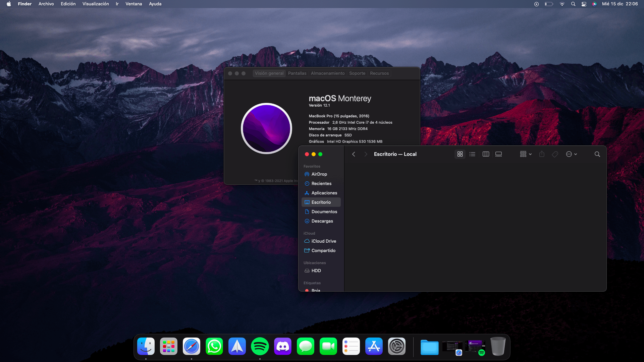Click the Now Playing menu bar icon
Image resolution: width=644 pixels, height=362 pixels.
[536, 4]
